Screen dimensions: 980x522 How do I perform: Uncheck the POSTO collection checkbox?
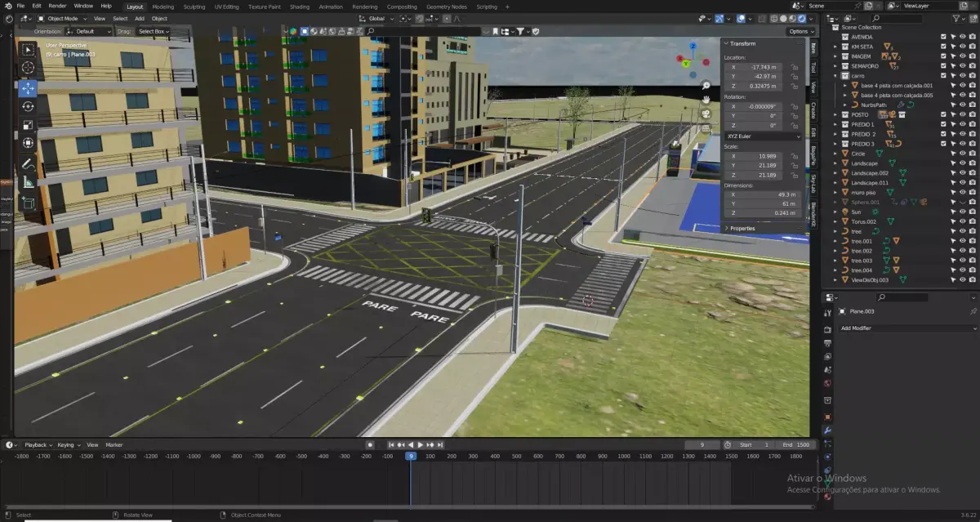[x=943, y=114]
